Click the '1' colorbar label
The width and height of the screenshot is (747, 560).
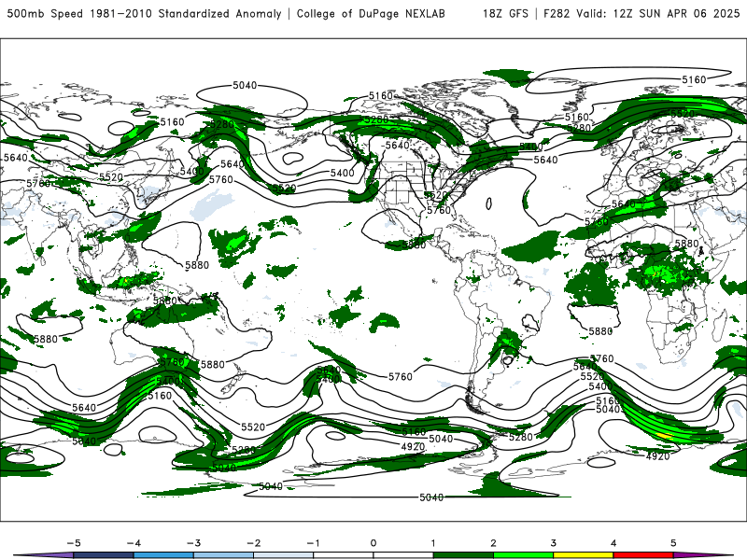pos(433,543)
